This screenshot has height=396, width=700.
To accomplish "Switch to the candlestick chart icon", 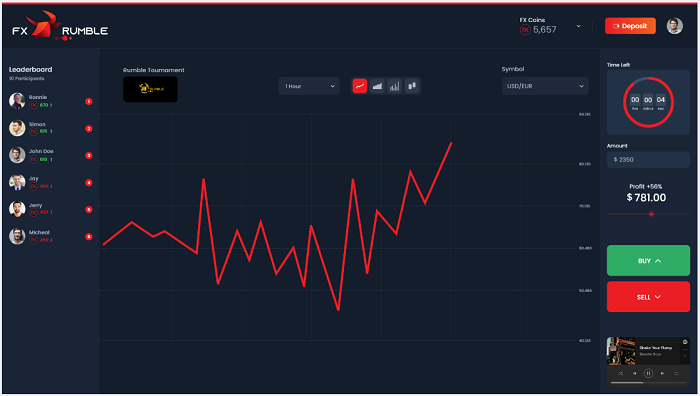I will point(412,86).
